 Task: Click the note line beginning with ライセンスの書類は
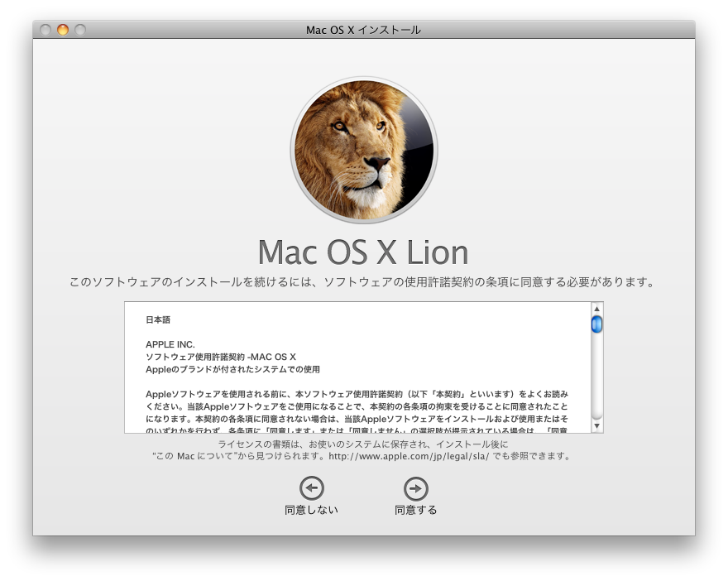(362, 444)
